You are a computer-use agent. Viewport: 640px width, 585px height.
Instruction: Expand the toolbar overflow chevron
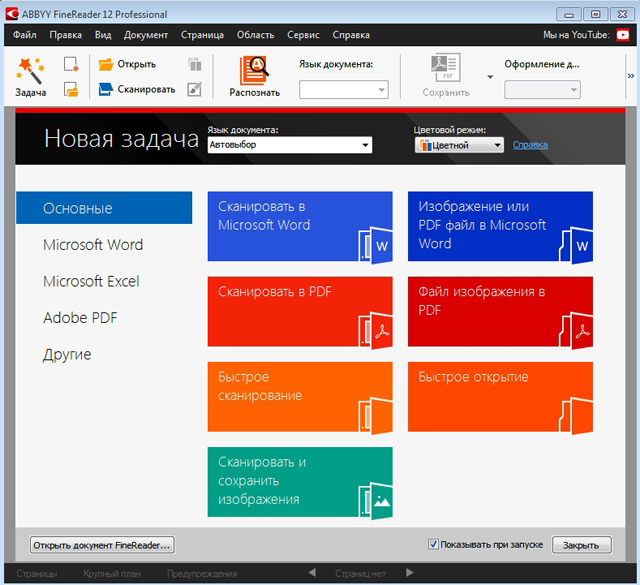point(631,76)
